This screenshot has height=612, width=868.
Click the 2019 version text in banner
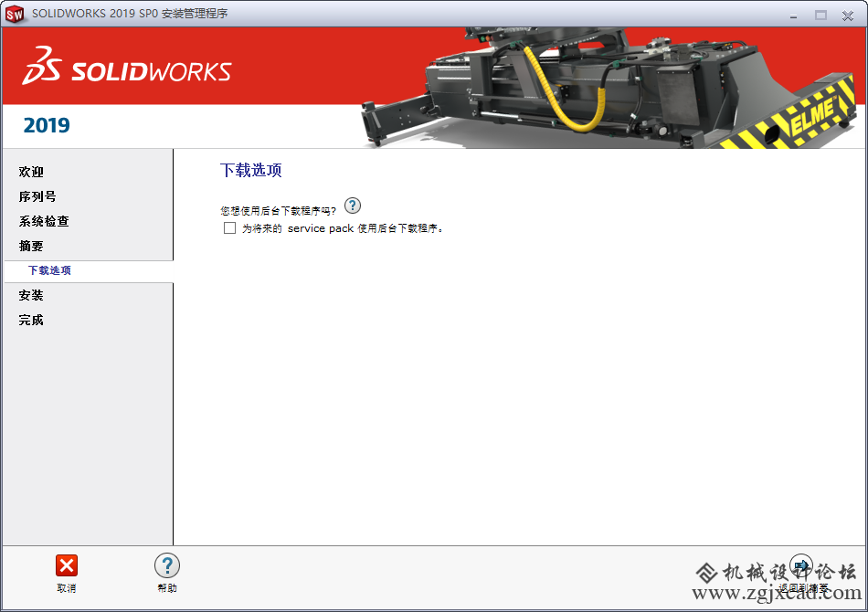pos(47,126)
